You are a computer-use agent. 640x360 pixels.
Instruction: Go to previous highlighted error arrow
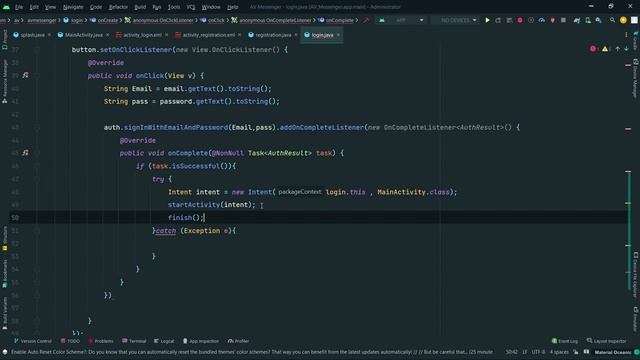coord(618,49)
